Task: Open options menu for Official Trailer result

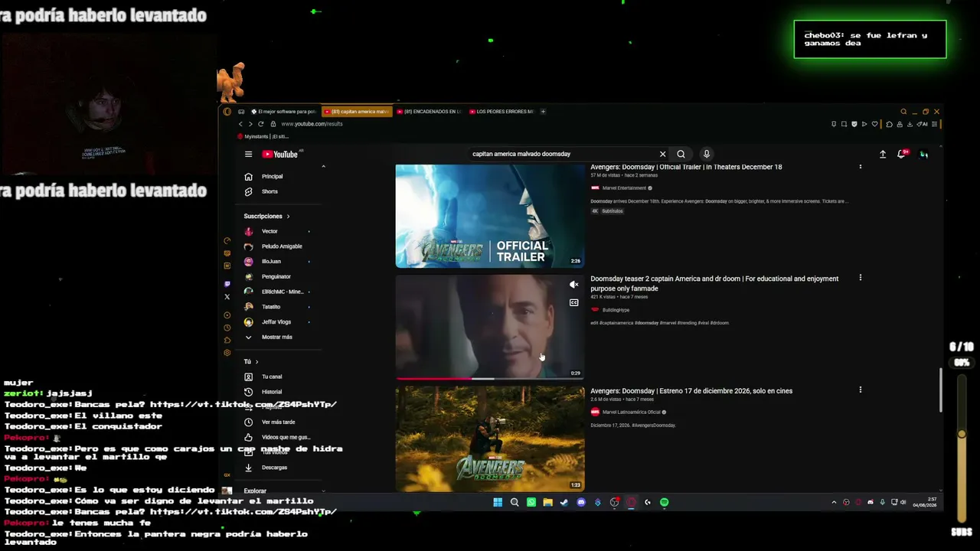Action: 860,167
